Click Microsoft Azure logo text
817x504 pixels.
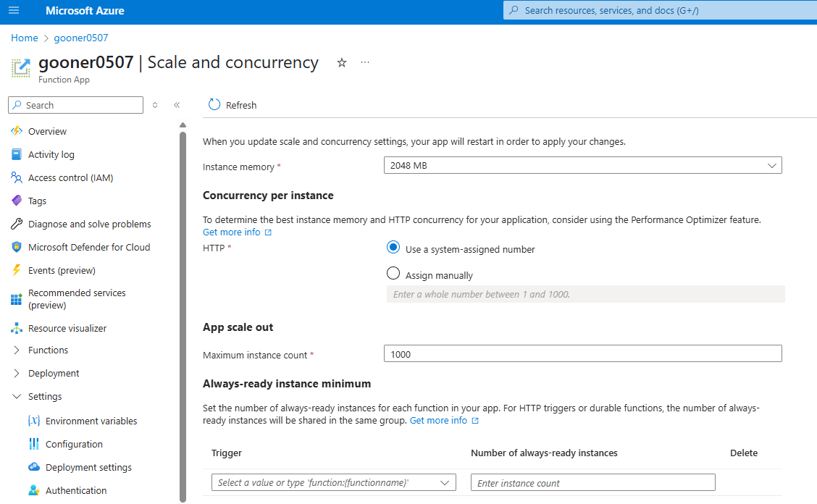(85, 10)
